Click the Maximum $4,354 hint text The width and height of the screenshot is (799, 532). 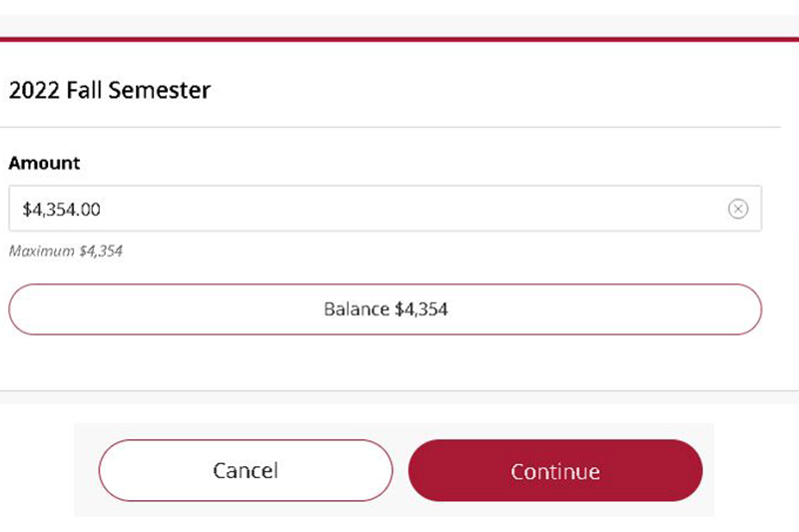66,251
